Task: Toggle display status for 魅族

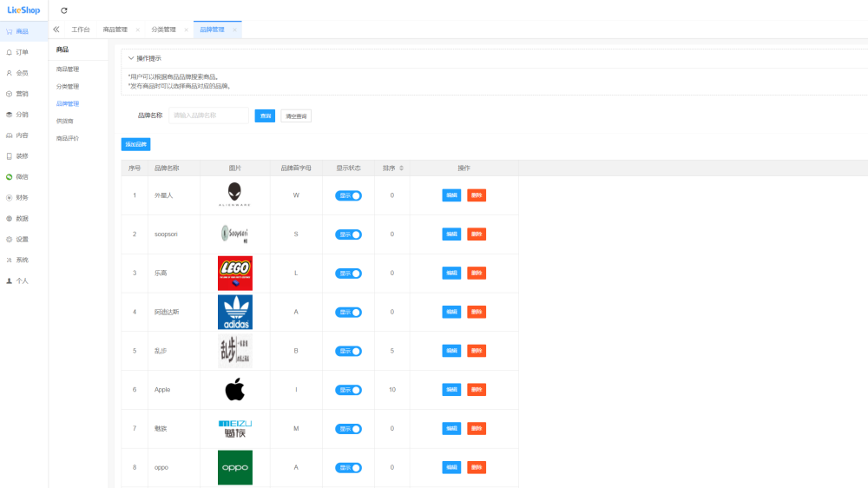Action: pos(348,429)
